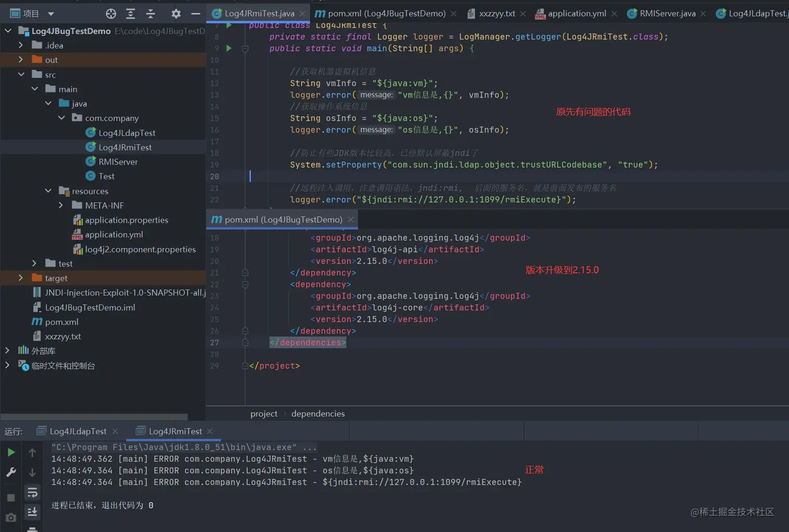Fold the dependency block at line 22
Screen dimensions: 789x532
[x=245, y=284]
